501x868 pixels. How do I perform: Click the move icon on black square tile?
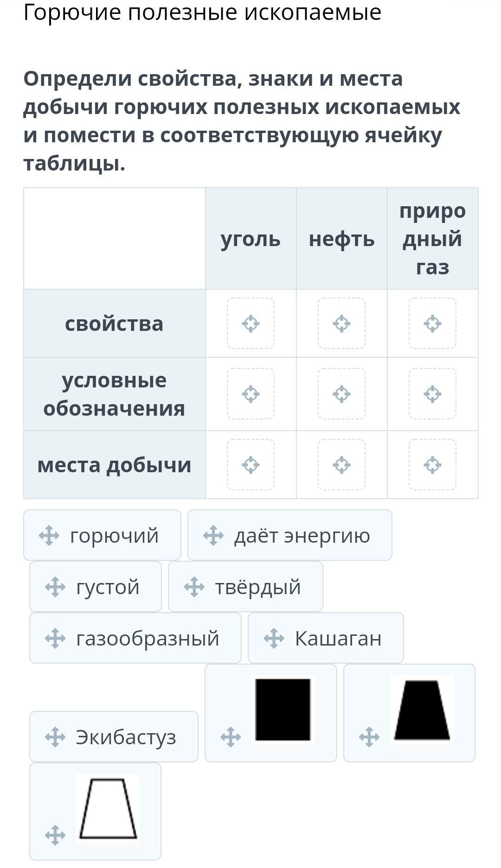tap(230, 737)
